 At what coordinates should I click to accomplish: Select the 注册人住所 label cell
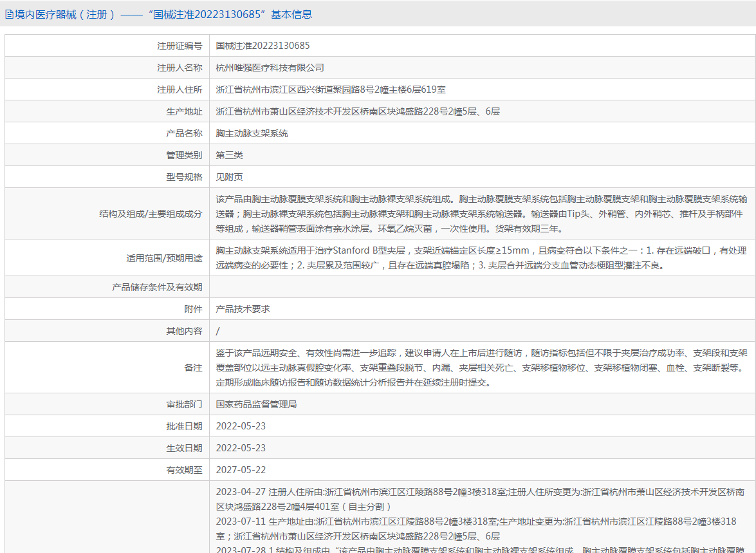tap(180, 89)
